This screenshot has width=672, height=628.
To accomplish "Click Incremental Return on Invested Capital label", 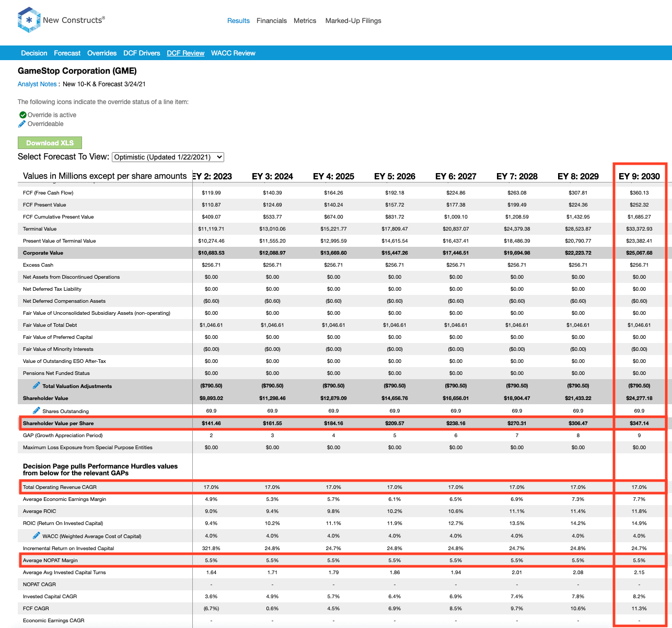I will pyautogui.click(x=68, y=549).
